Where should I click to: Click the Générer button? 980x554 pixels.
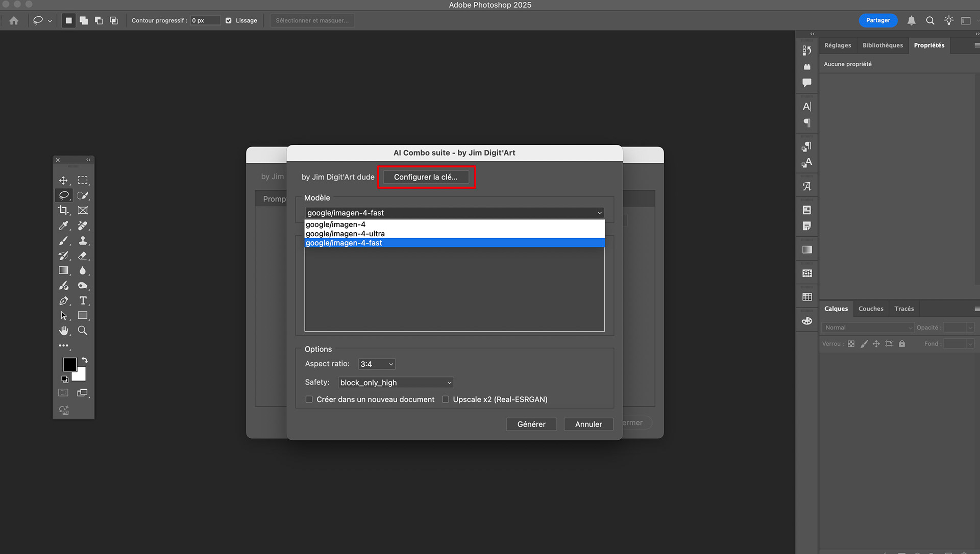(x=531, y=424)
